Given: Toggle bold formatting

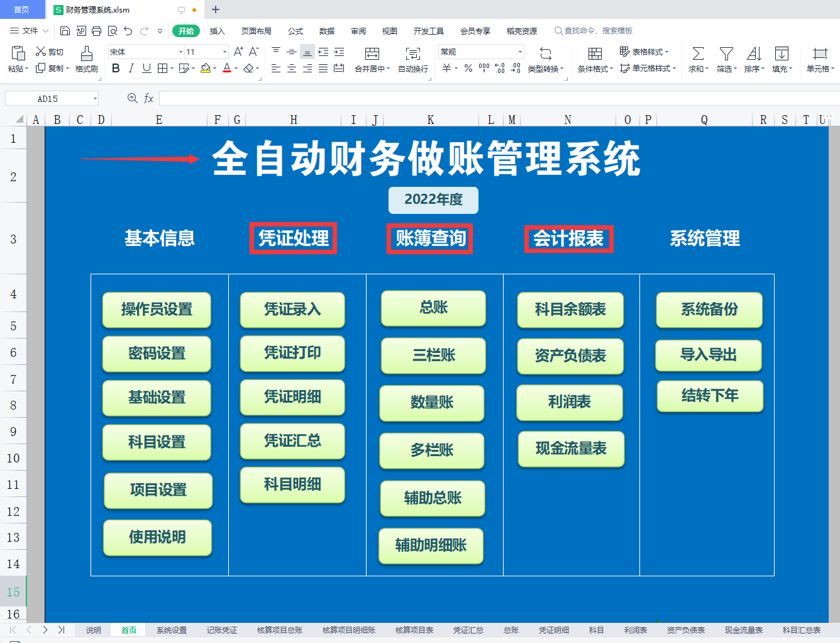Looking at the screenshot, I should [x=115, y=68].
